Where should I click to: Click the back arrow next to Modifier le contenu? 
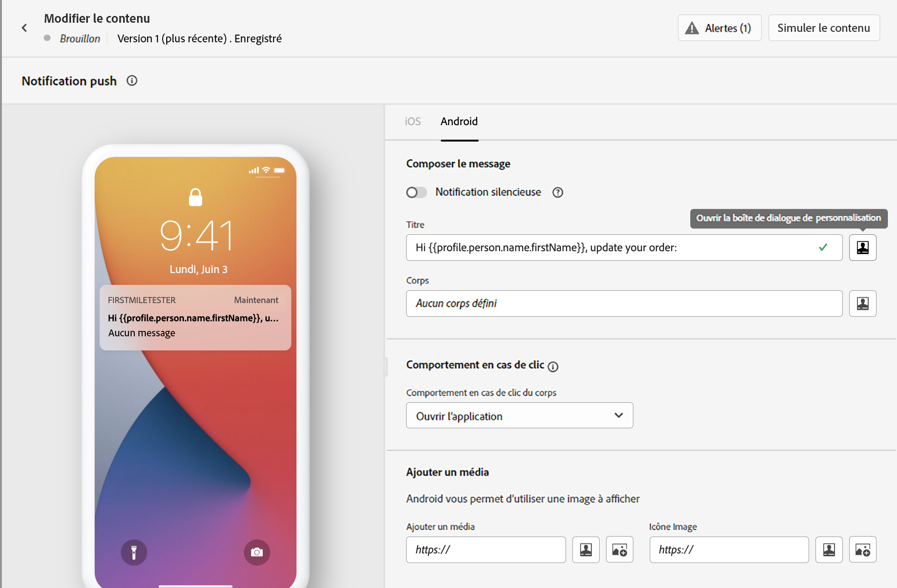coord(25,28)
